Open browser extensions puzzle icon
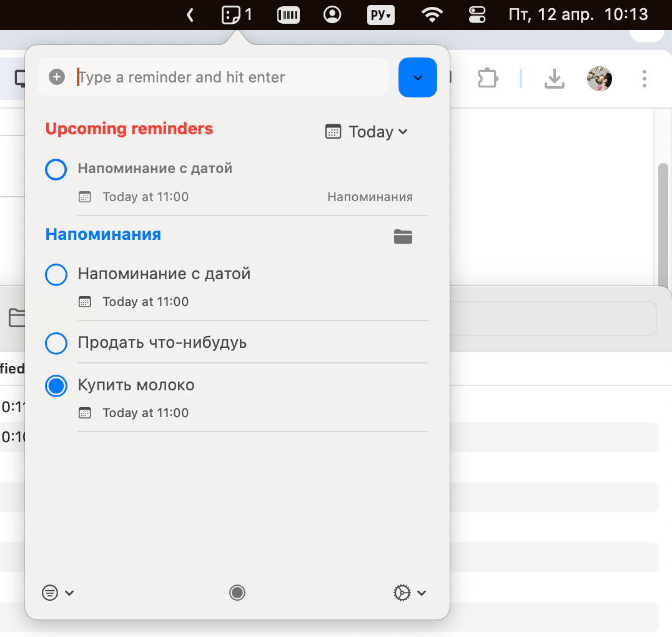Image resolution: width=672 pixels, height=637 pixels. click(x=488, y=79)
